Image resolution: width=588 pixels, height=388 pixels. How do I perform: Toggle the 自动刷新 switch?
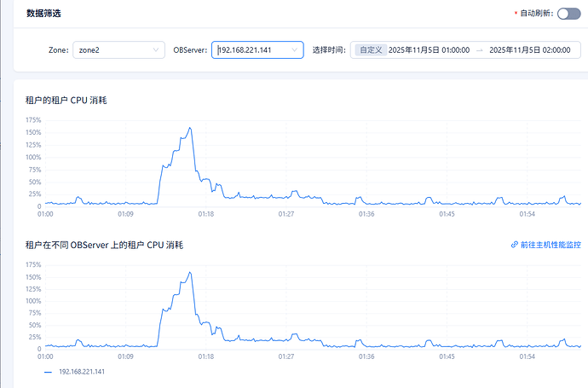(568, 14)
